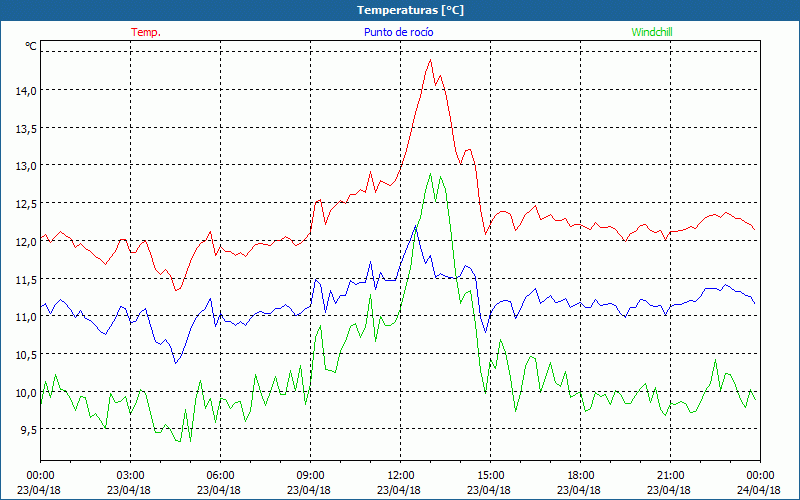Select the red 'Temp.' legend label
Viewport: 800px width, 500px height.
[x=146, y=32]
